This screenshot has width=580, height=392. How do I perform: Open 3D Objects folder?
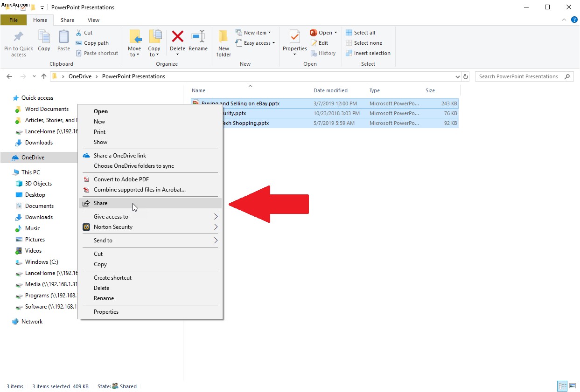pos(38,184)
